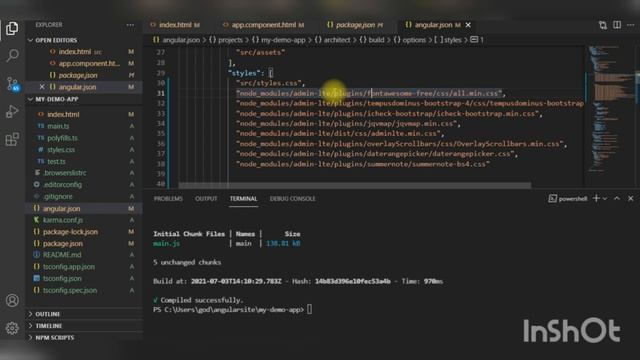Screen dimensions: 640x360
Task: Open .editorconfig in file tree
Action: (x=84, y=185)
